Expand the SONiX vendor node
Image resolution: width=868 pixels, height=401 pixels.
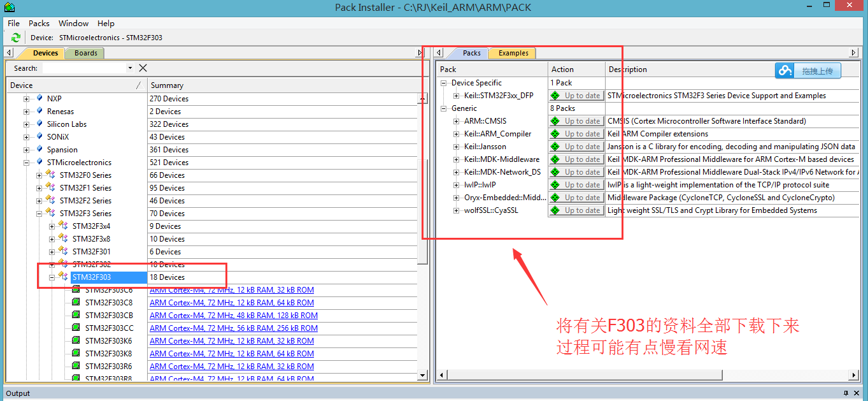pyautogui.click(x=27, y=137)
